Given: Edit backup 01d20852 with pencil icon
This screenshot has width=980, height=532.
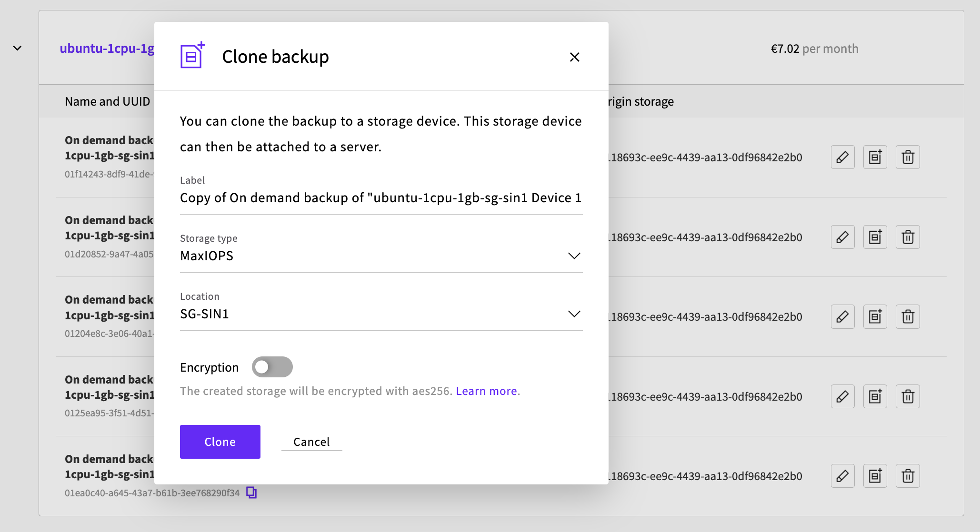Looking at the screenshot, I should [843, 237].
